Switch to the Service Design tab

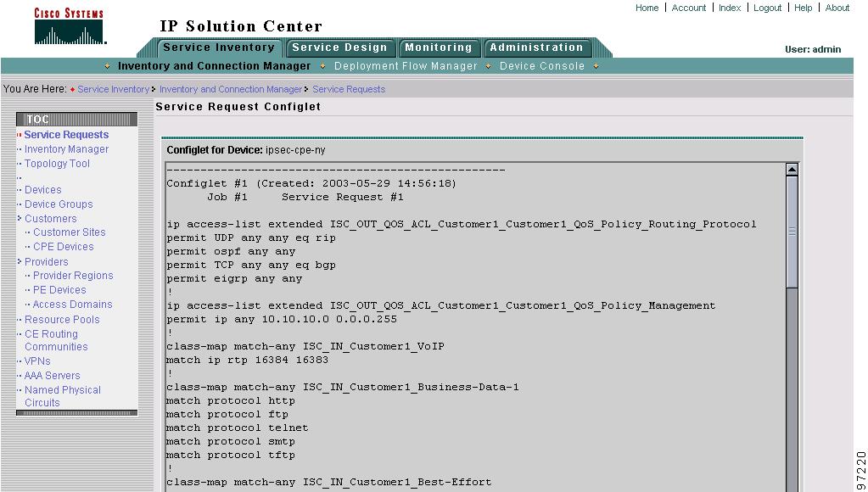pos(340,48)
